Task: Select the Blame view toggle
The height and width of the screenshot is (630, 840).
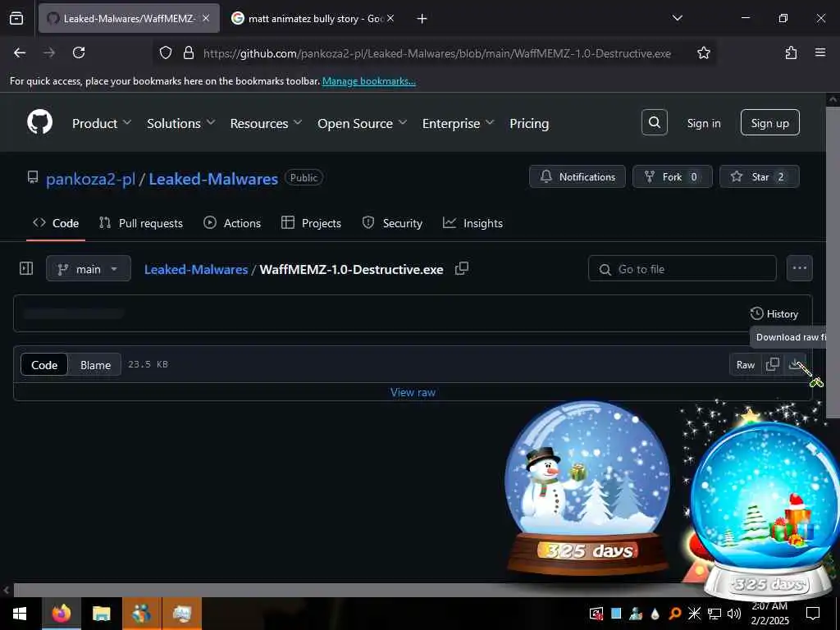Action: click(95, 365)
